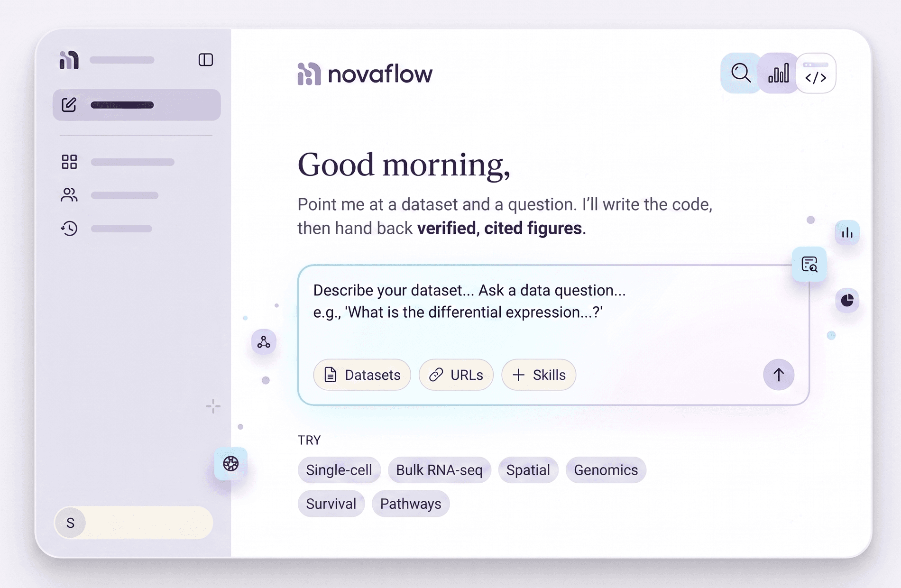Click the floating network graph badge
901x588 pixels.
(264, 342)
